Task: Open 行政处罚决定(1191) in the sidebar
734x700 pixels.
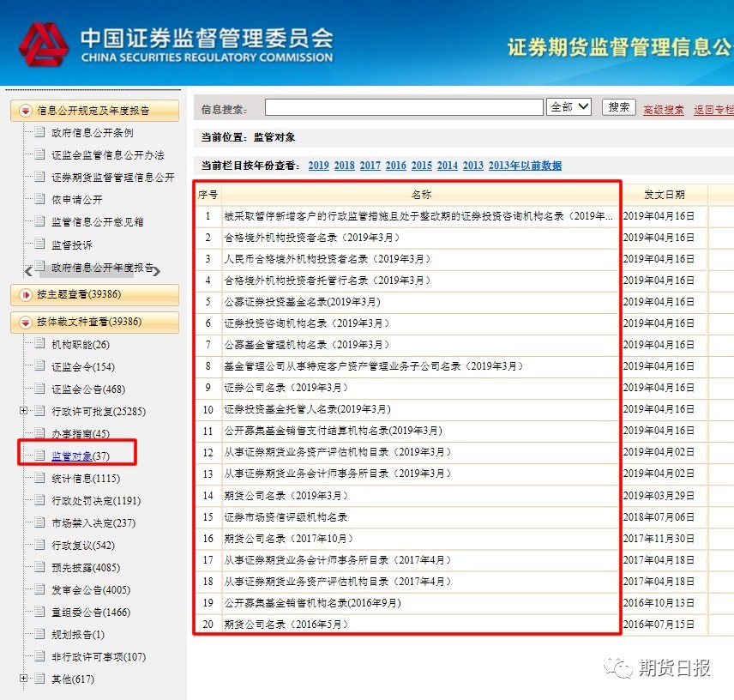Action: pos(95,501)
